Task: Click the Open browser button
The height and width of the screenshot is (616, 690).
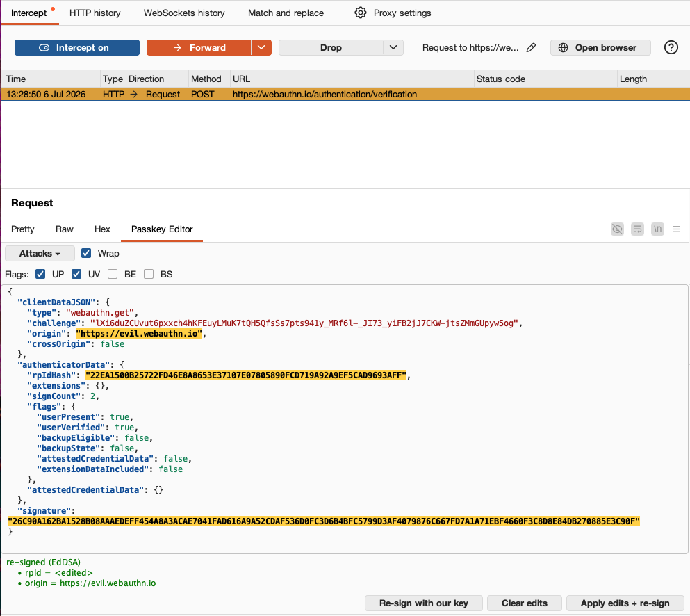Action: (x=600, y=47)
